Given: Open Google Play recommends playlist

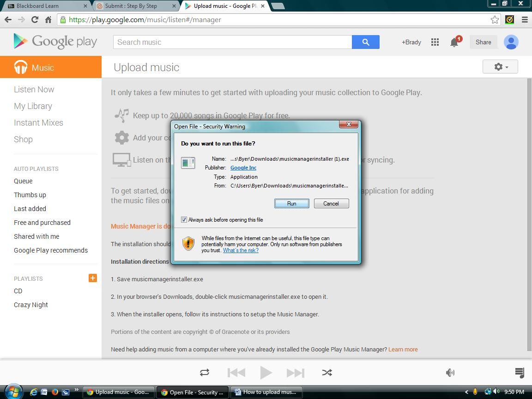Looking at the screenshot, I should [50, 250].
